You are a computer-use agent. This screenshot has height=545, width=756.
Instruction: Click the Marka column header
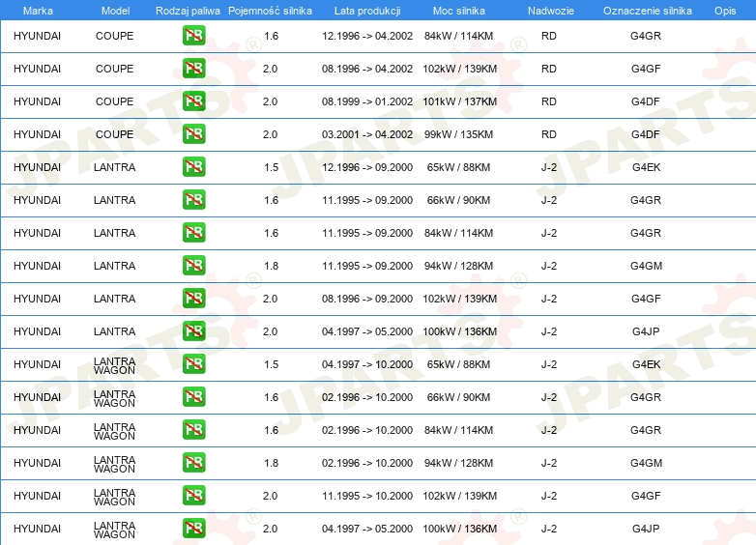pos(38,11)
